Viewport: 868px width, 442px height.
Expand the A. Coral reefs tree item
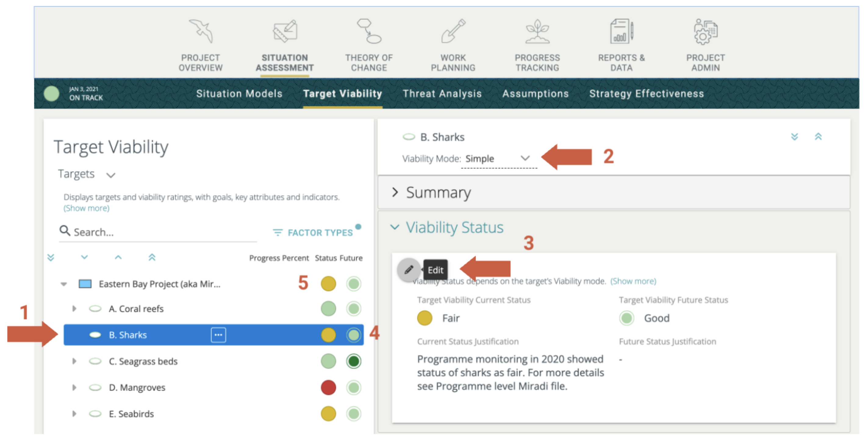[x=74, y=309]
